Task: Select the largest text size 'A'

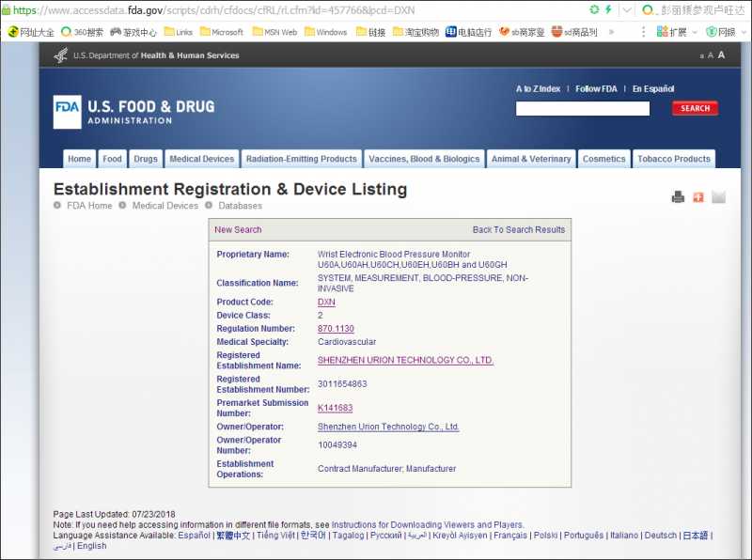Action: [x=721, y=55]
